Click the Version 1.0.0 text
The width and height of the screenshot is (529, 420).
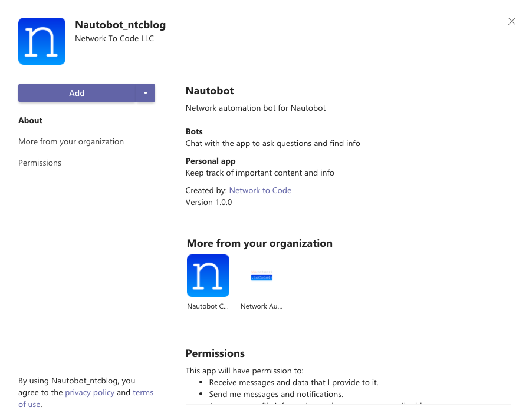[x=209, y=202]
